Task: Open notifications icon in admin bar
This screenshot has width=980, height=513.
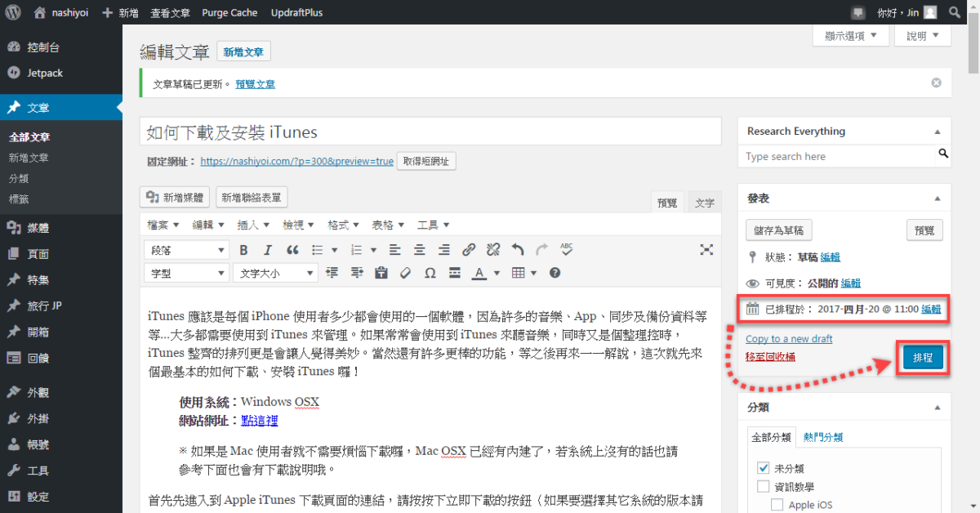Action: click(x=857, y=13)
